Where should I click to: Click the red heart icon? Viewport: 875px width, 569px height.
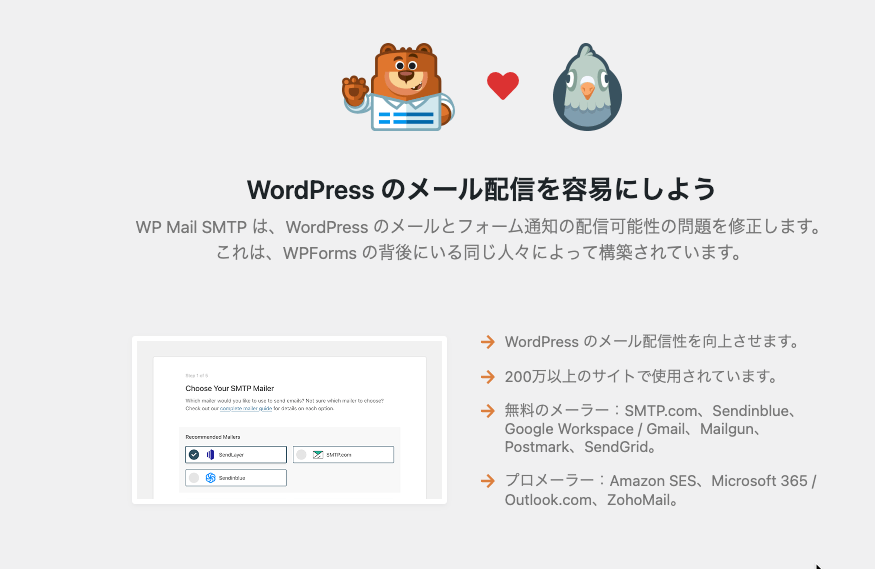point(503,86)
